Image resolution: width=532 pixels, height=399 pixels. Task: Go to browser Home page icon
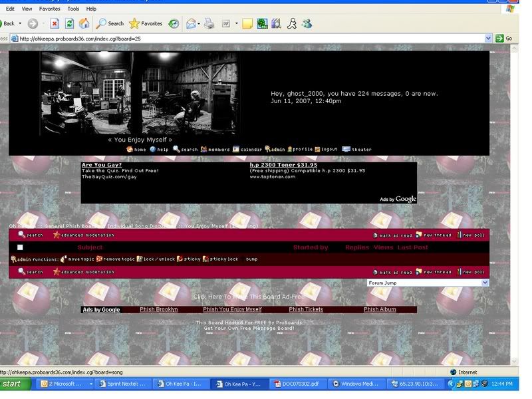click(x=84, y=23)
